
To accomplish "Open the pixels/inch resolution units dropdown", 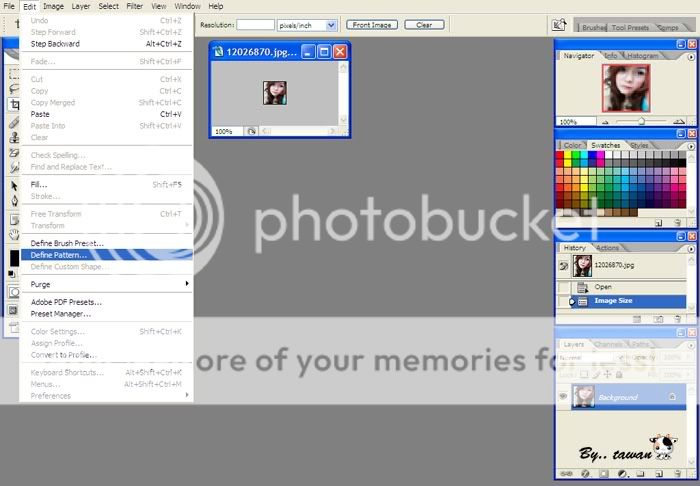I will 331,25.
